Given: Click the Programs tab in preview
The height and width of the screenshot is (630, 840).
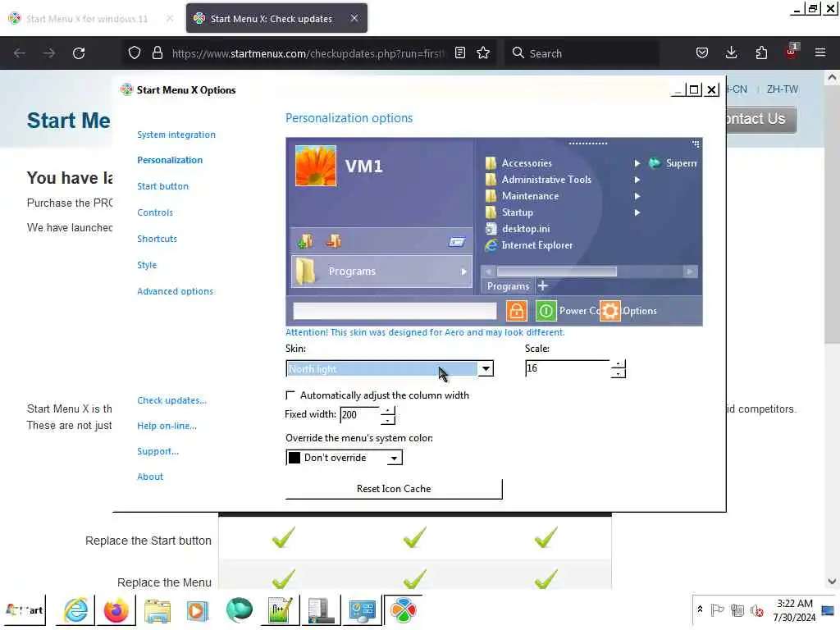Looking at the screenshot, I should click(x=508, y=286).
